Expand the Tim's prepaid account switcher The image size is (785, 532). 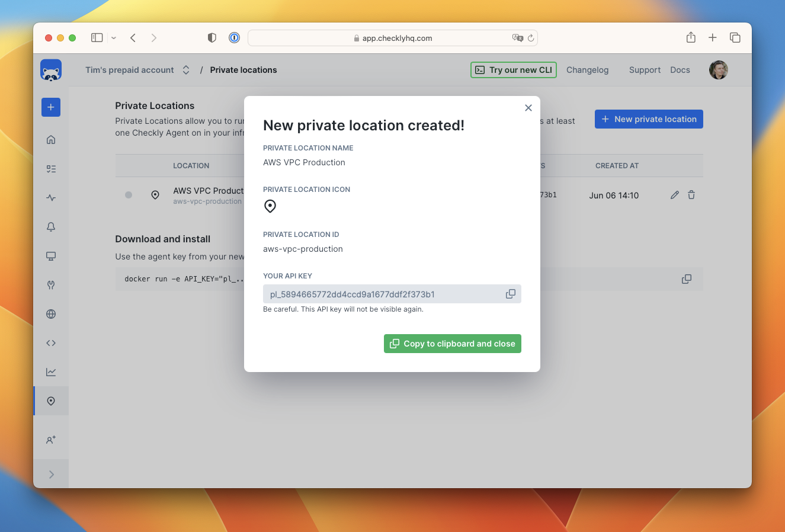click(x=185, y=69)
